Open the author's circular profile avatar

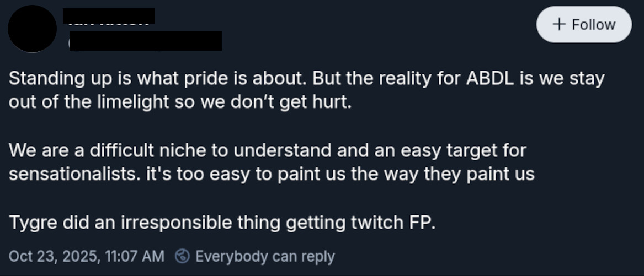click(x=33, y=29)
